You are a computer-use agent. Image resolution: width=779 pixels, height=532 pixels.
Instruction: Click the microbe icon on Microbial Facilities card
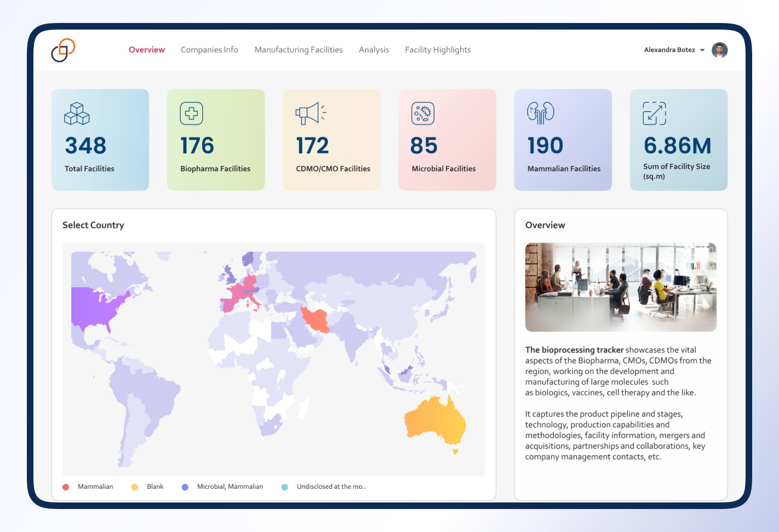[423, 114]
